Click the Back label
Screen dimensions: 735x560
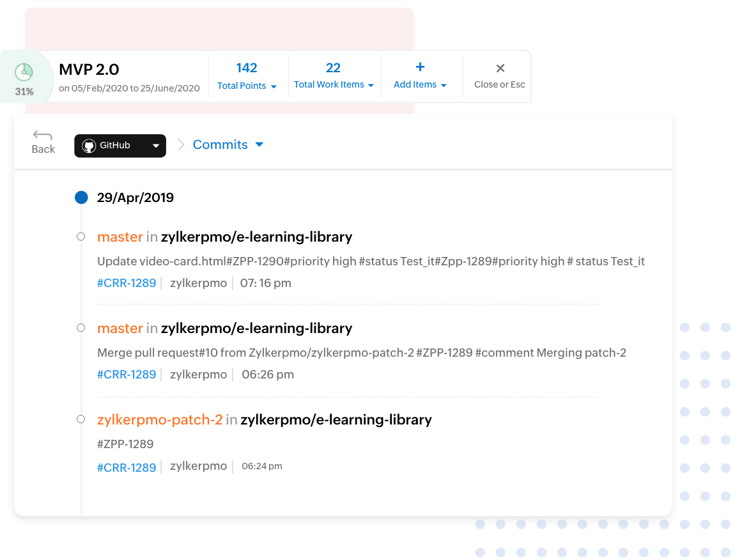(x=43, y=149)
